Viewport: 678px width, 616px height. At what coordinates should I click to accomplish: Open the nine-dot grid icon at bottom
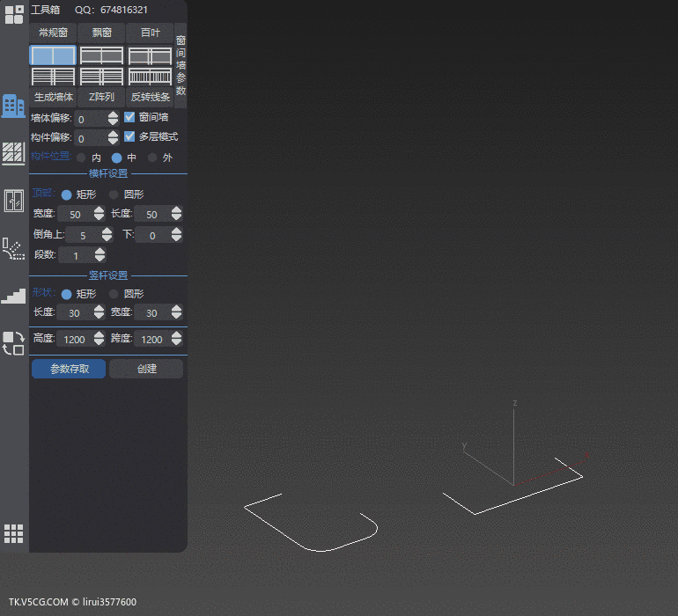click(x=13, y=533)
